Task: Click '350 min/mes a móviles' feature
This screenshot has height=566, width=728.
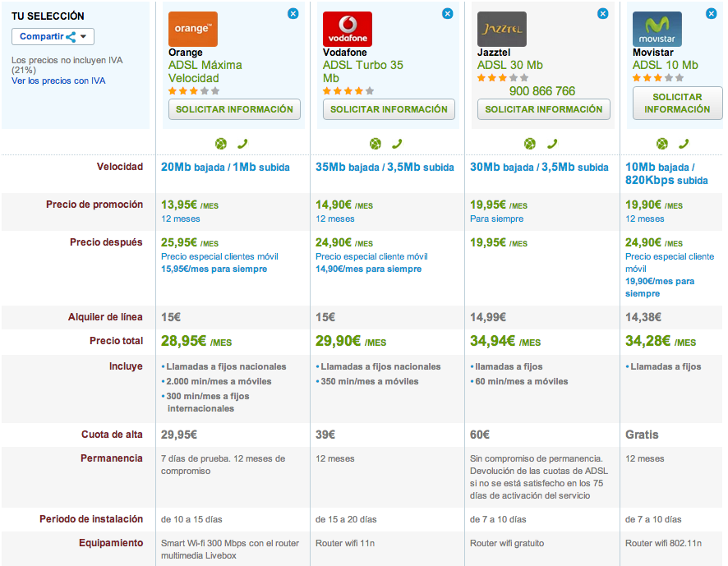Action: [370, 381]
